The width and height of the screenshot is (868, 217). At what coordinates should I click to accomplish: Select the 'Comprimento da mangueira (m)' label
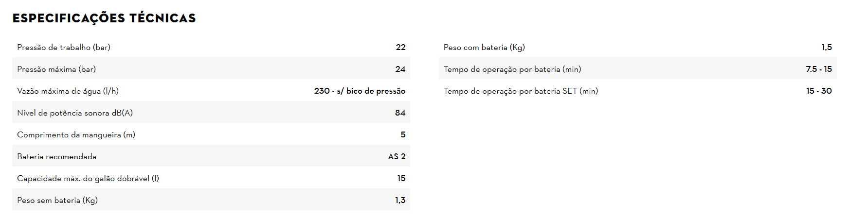(x=76, y=135)
